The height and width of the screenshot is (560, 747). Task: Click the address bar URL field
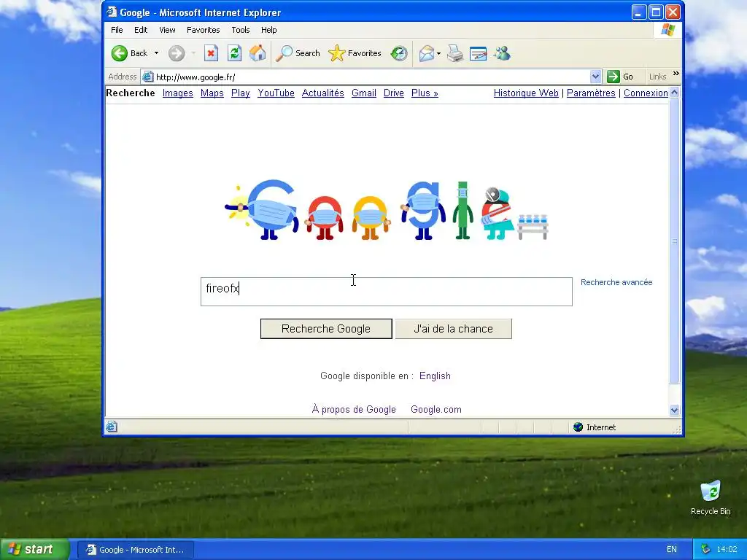coord(371,77)
